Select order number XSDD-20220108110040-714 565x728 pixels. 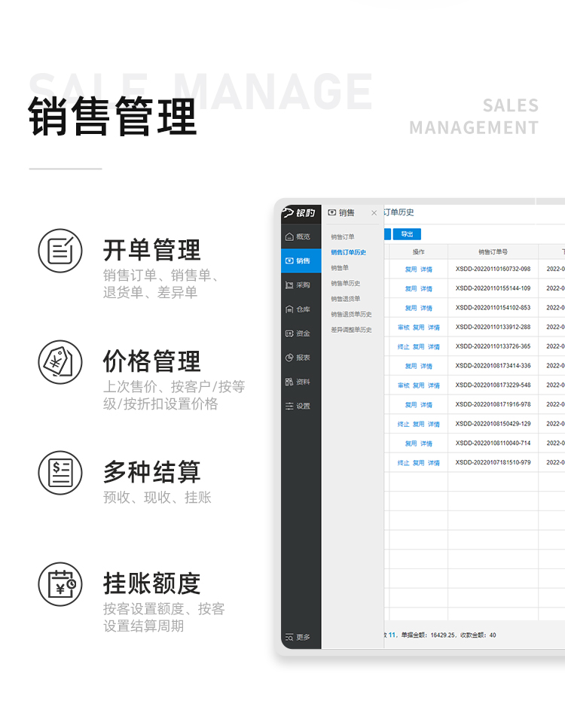coord(493,443)
